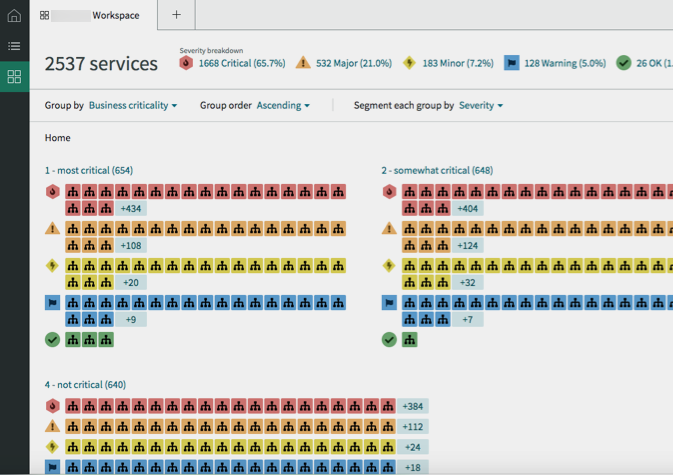Show +384 more critical services in group 4
This screenshot has width=673, height=475.
click(413, 406)
